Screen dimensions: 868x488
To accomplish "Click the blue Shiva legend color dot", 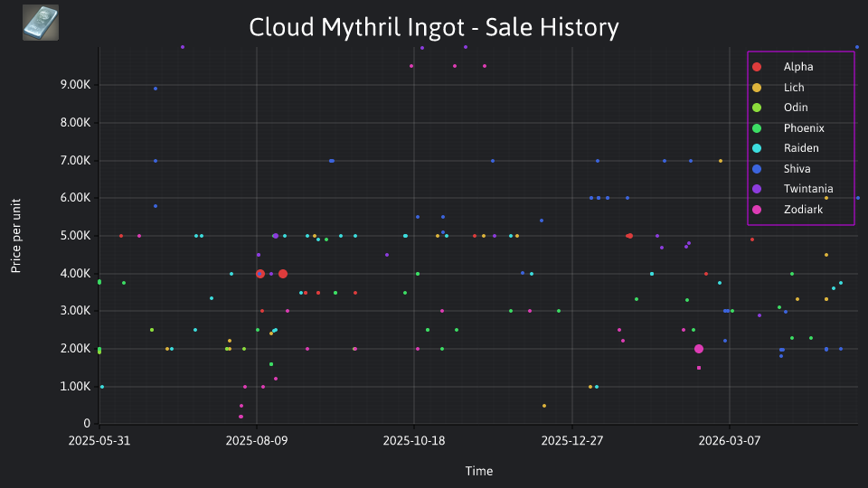I will [x=757, y=169].
